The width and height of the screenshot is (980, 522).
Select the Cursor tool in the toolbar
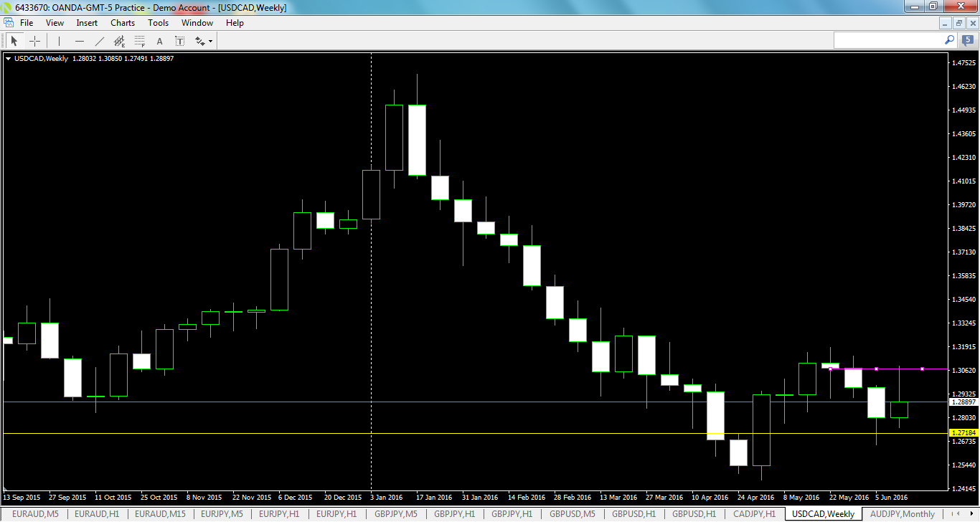click(14, 41)
